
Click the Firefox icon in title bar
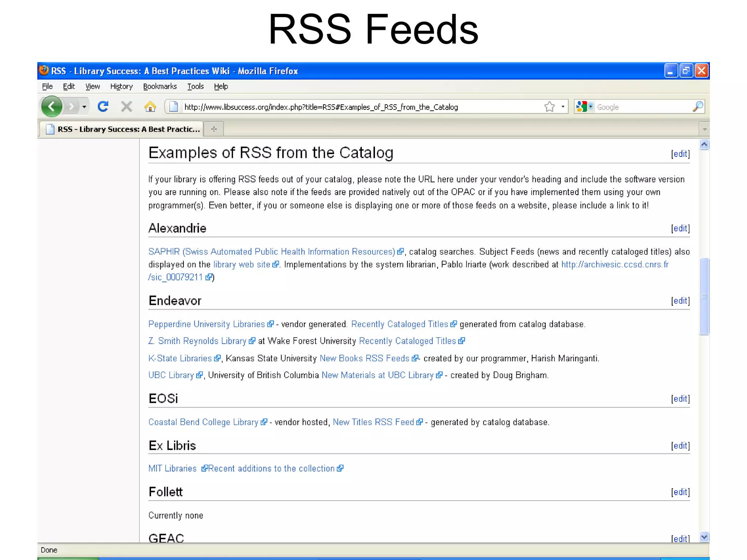click(44, 70)
